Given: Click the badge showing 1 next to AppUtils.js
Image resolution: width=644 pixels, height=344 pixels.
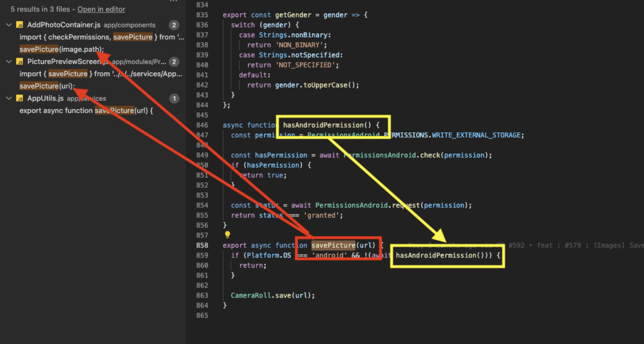Looking at the screenshot, I should click(174, 98).
